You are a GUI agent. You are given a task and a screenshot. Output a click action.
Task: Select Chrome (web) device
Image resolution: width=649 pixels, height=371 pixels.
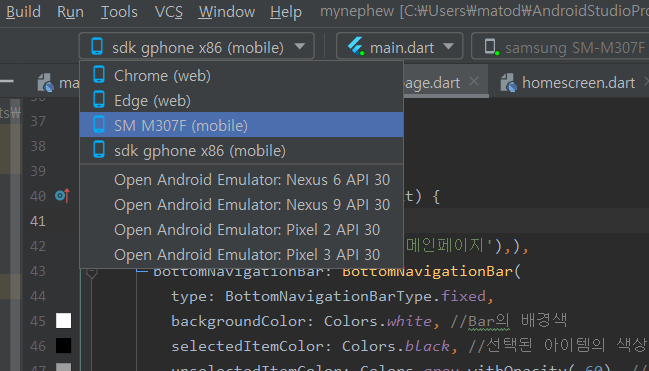click(241, 75)
